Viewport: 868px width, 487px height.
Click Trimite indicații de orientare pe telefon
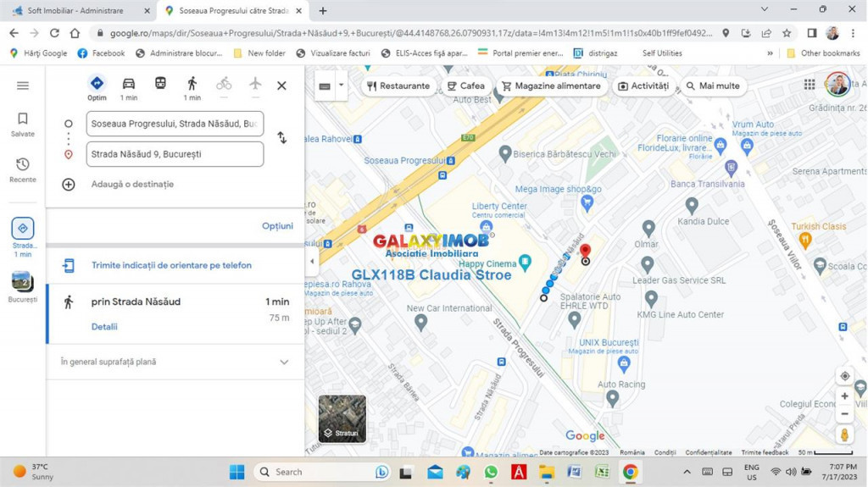171,265
